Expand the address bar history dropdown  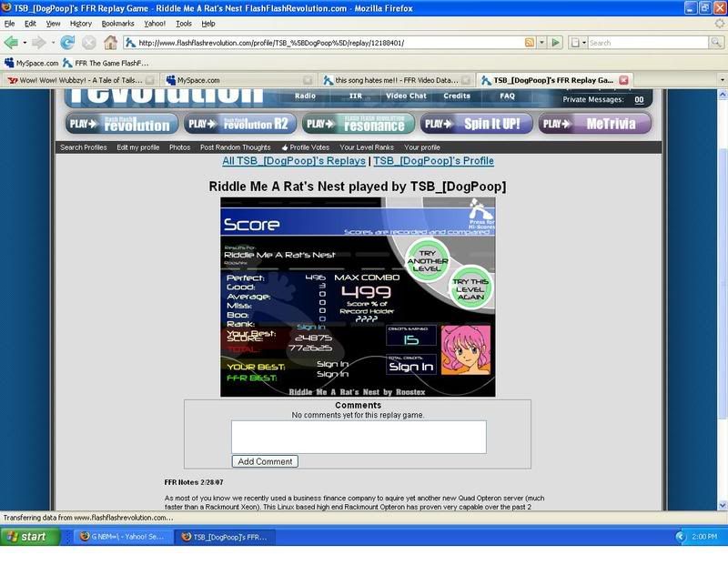(x=542, y=42)
